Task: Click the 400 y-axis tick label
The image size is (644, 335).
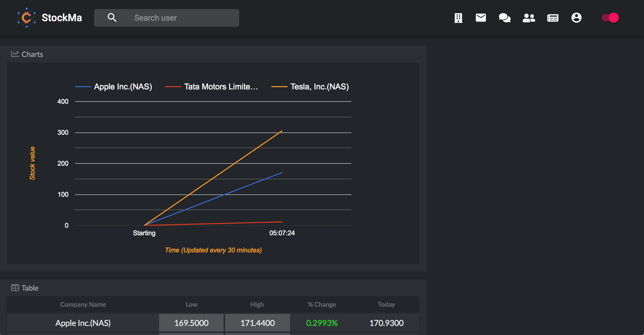Action: [x=63, y=102]
